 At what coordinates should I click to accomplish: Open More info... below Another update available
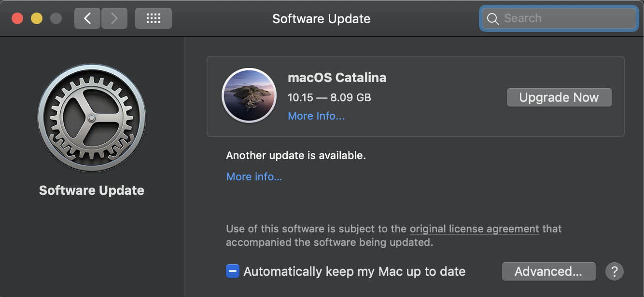pos(254,177)
